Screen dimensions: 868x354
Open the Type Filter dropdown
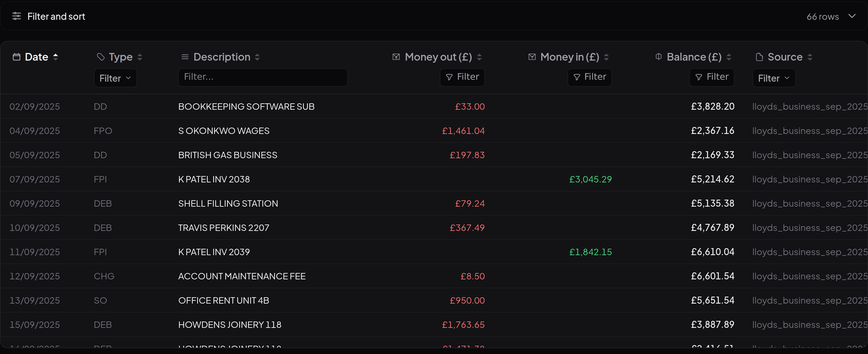(x=115, y=78)
